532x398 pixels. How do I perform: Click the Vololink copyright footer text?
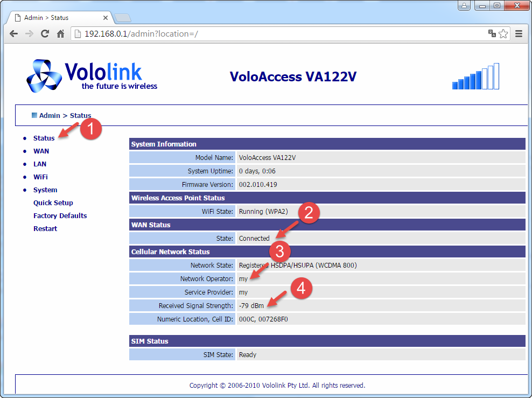pos(277,386)
